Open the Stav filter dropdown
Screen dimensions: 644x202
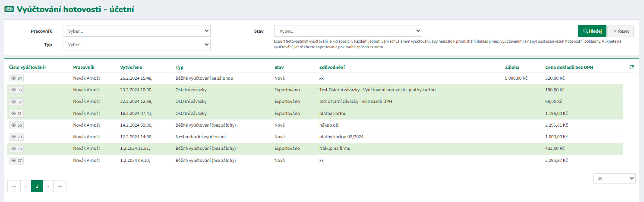348,31
